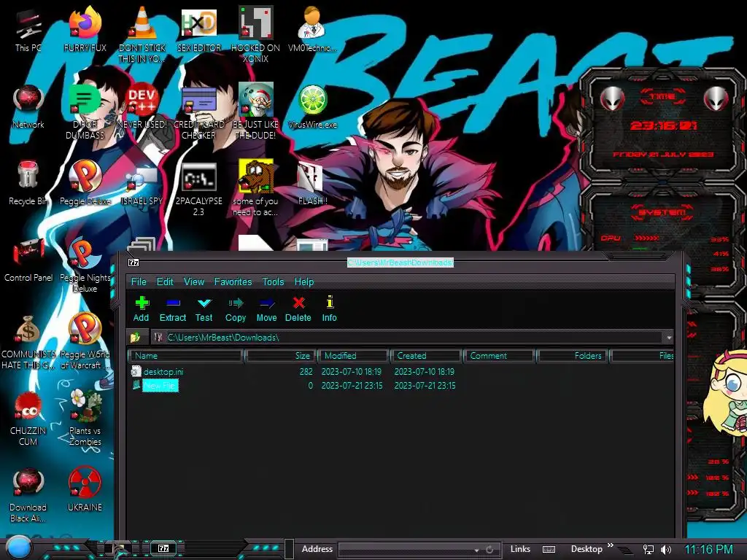Click the up-folder icon beside address path
This screenshot has width=747, height=560.
click(x=135, y=338)
